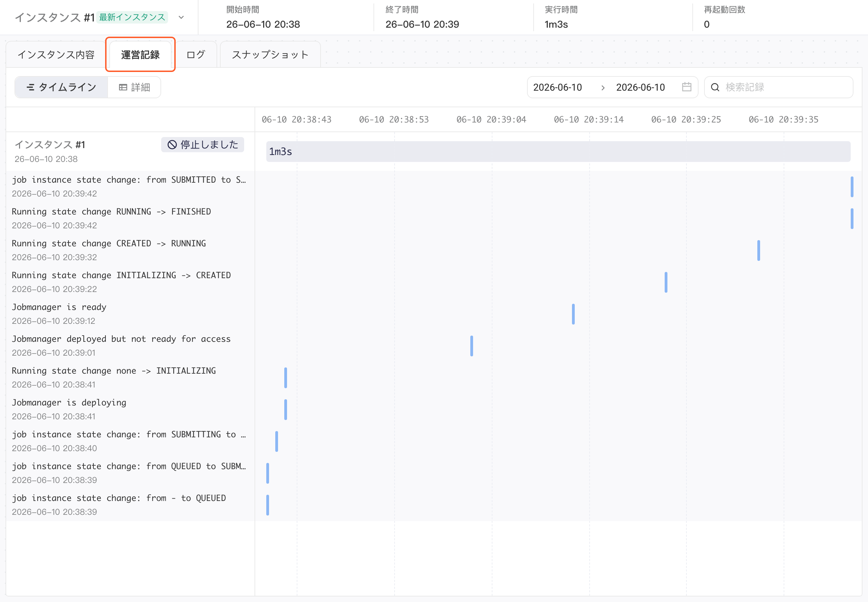
Task: Select the 運営記録 tab
Action: [x=140, y=55]
